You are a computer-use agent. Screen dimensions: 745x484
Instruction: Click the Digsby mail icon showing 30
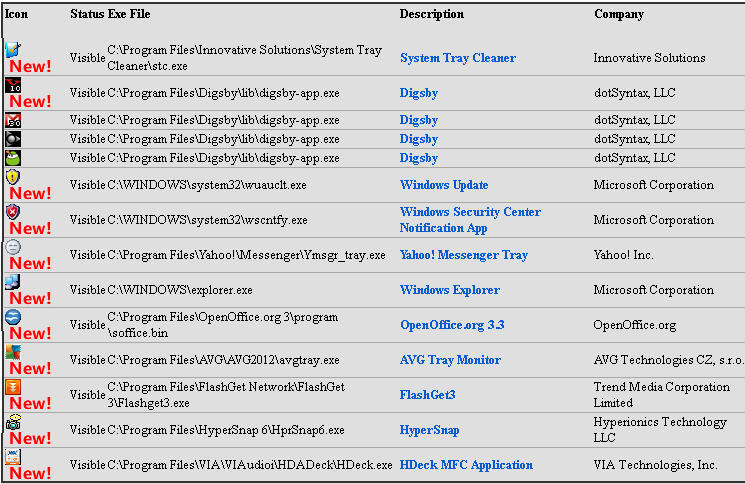coord(13,120)
